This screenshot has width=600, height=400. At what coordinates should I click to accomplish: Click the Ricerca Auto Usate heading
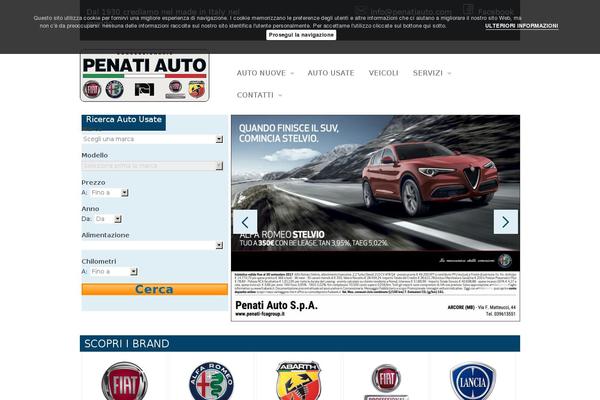[x=124, y=119]
